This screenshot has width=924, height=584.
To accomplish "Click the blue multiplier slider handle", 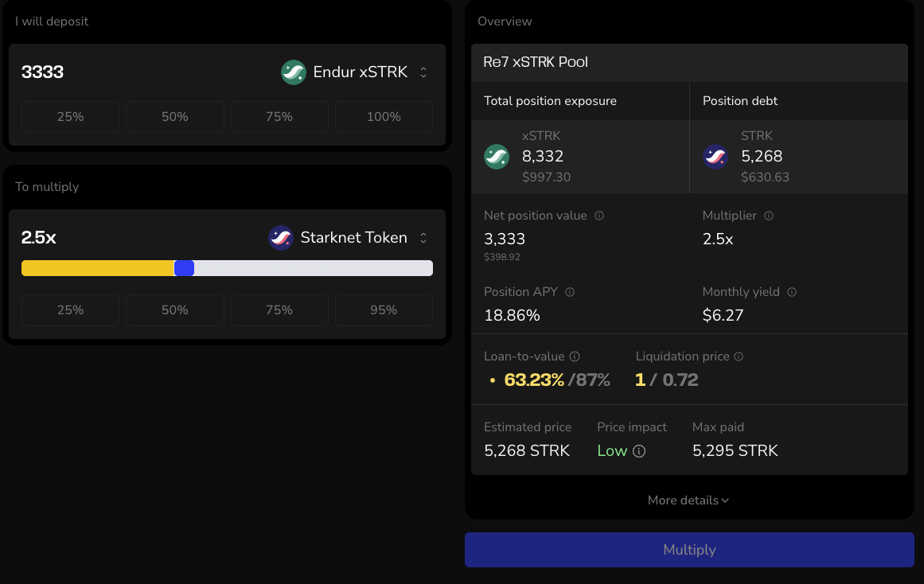I will [184, 268].
